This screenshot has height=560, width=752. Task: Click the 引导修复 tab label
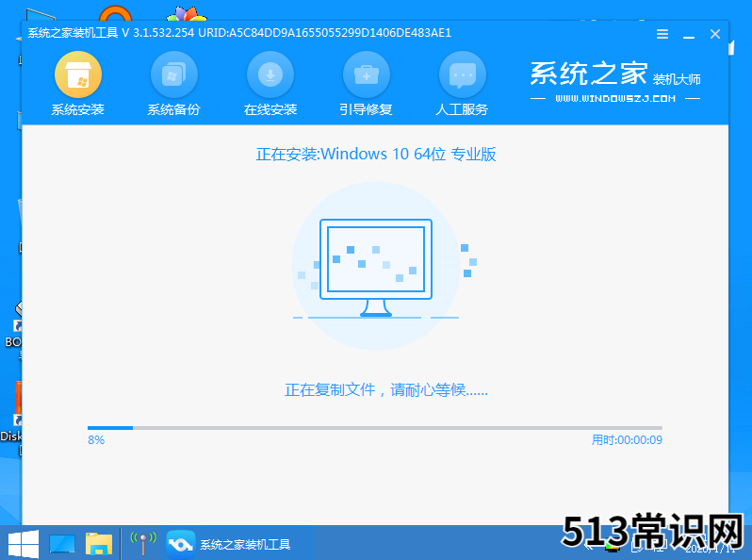[x=367, y=110]
